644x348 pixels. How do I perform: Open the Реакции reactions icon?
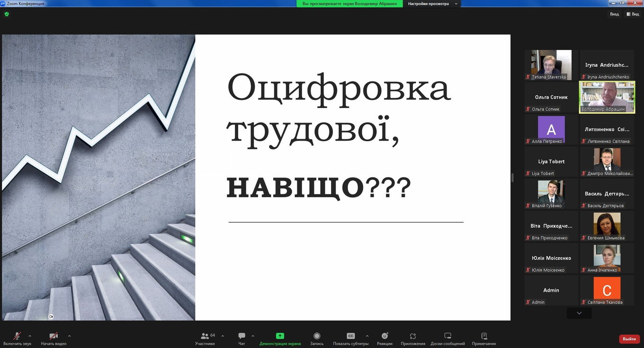coord(385,336)
